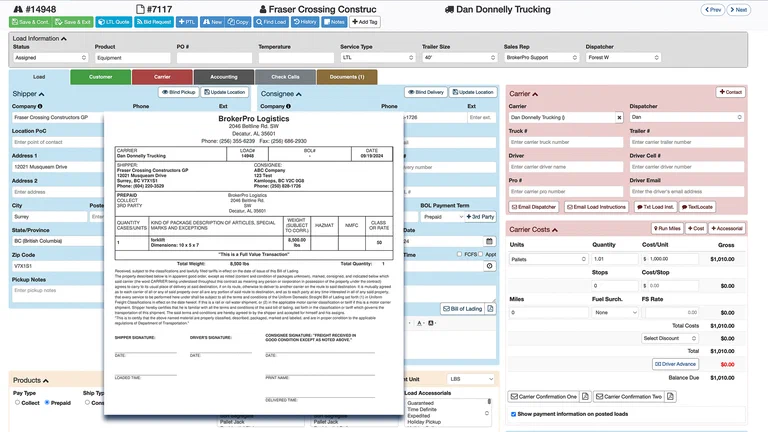Viewport: 768px width, 432px height.
Task: Clear the Dan Donnelly Trucking carrier
Action: point(619,118)
